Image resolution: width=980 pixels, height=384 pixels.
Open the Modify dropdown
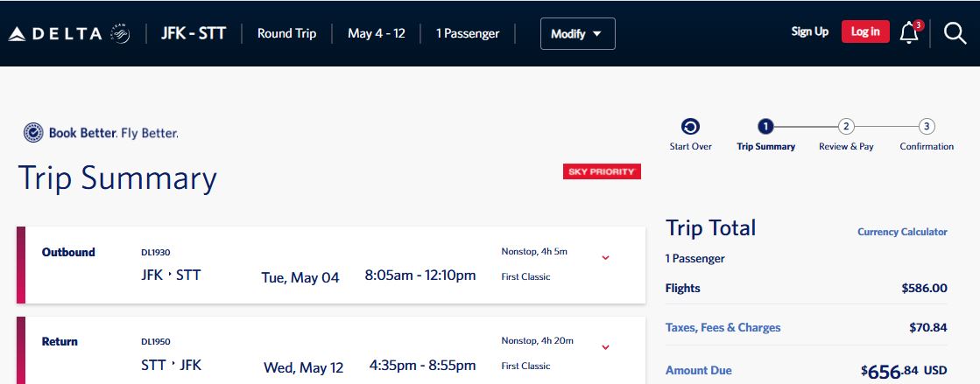577,34
